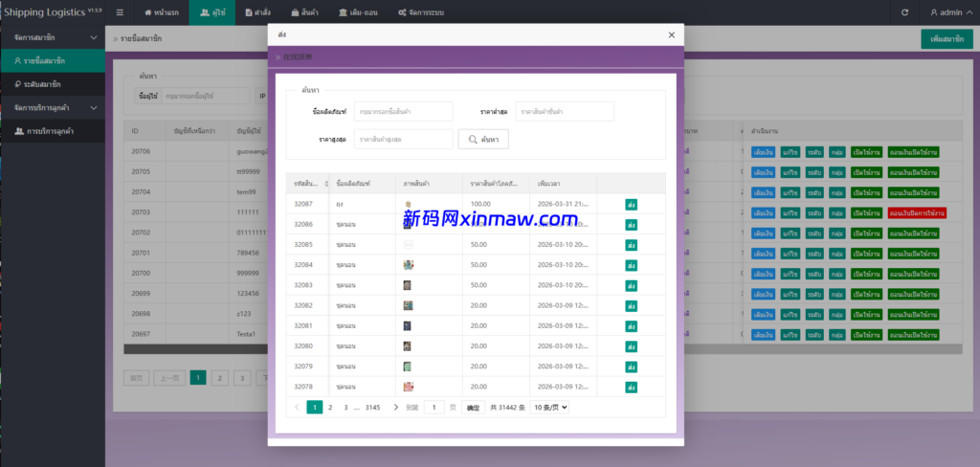Click the red ถอนเงินปิดการใช้งาน button
Image resolution: width=980 pixels, height=467 pixels.
(917, 213)
